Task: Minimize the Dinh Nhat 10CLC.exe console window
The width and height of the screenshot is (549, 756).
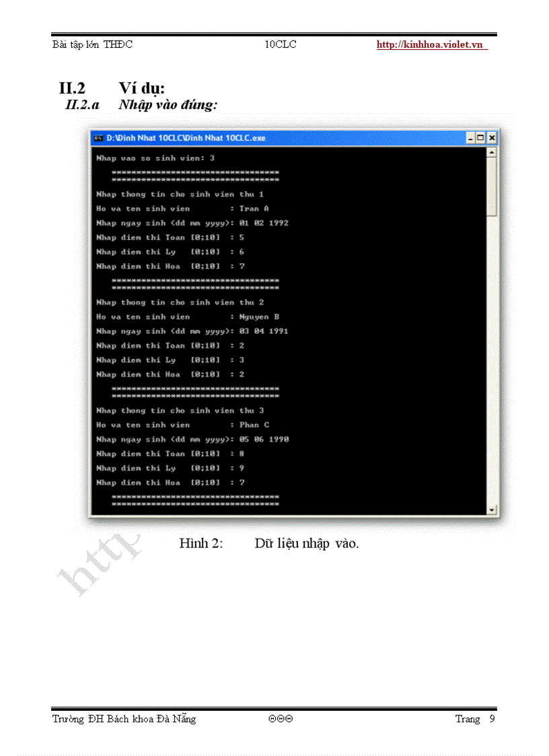Action: click(471, 138)
